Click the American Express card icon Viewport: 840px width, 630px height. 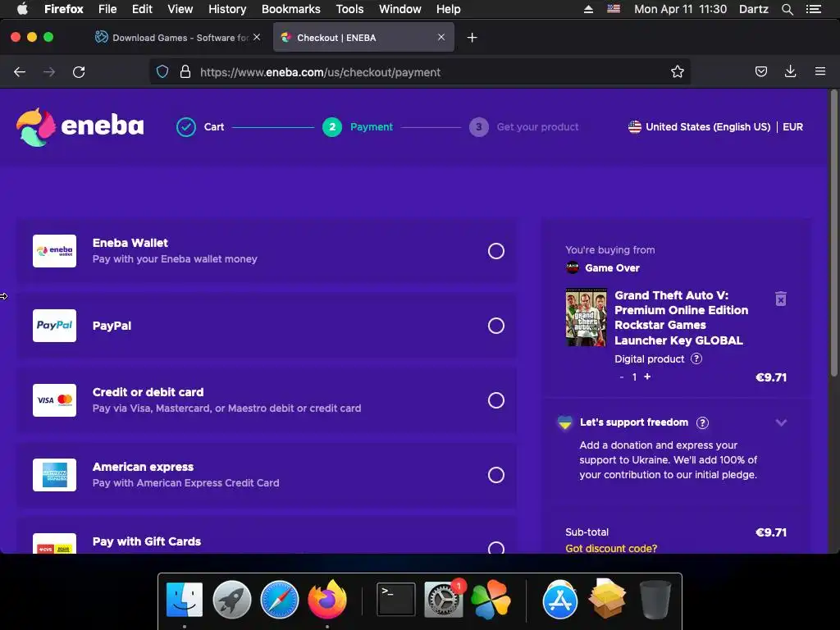55,475
